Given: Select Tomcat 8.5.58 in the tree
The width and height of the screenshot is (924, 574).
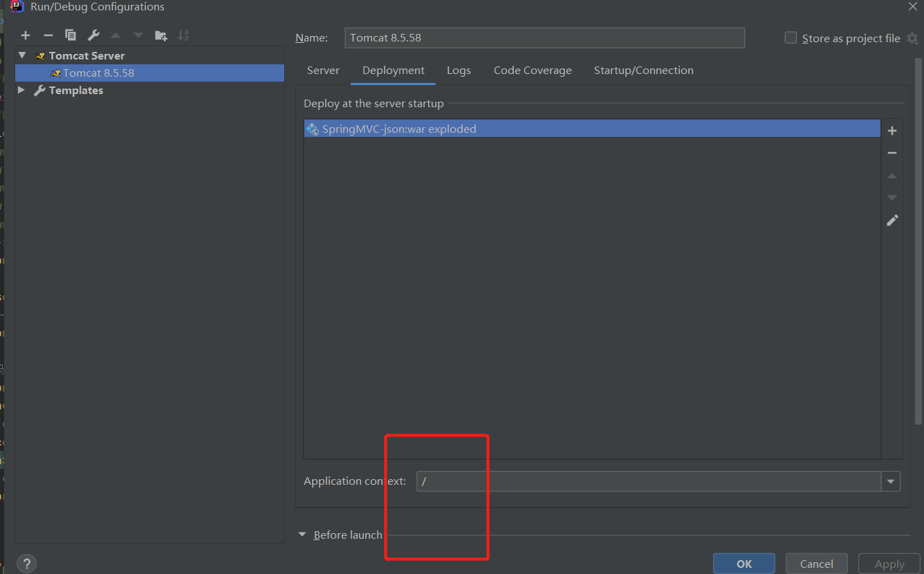Looking at the screenshot, I should (149, 73).
